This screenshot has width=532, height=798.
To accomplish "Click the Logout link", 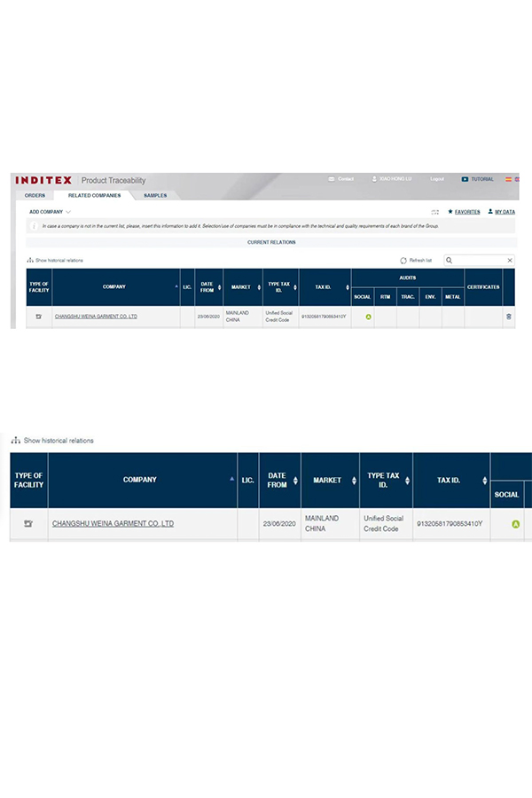I will (437, 179).
